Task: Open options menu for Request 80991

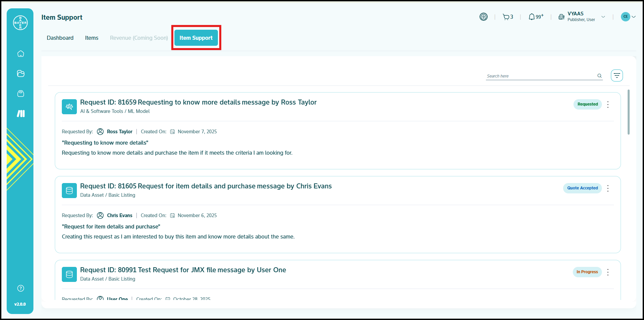Action: 608,272
